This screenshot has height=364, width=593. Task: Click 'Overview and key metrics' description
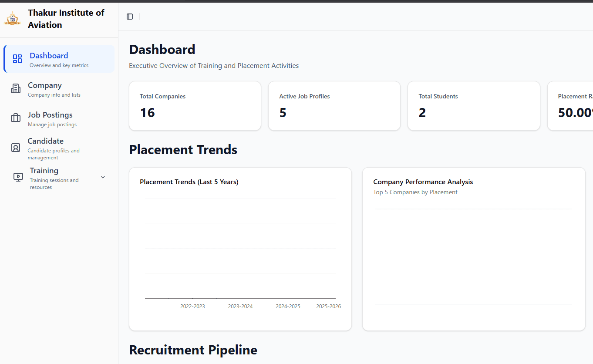pos(59,65)
